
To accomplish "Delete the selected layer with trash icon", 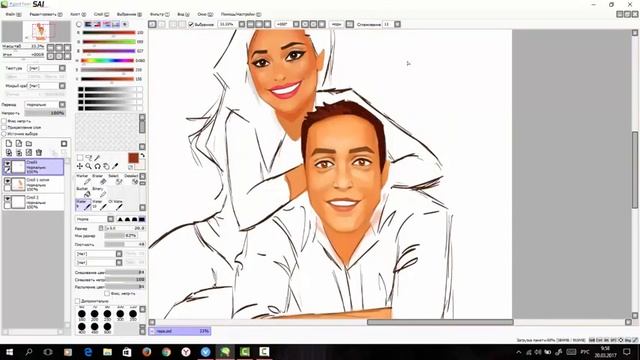I will [x=39, y=152].
